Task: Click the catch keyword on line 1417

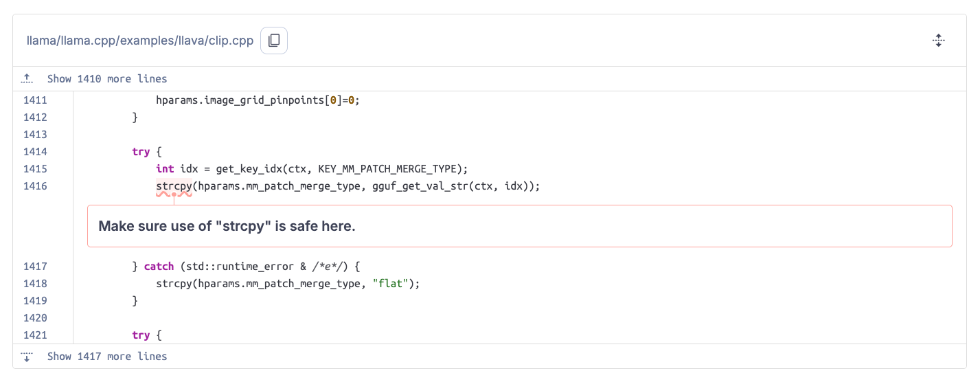Action: click(x=159, y=267)
